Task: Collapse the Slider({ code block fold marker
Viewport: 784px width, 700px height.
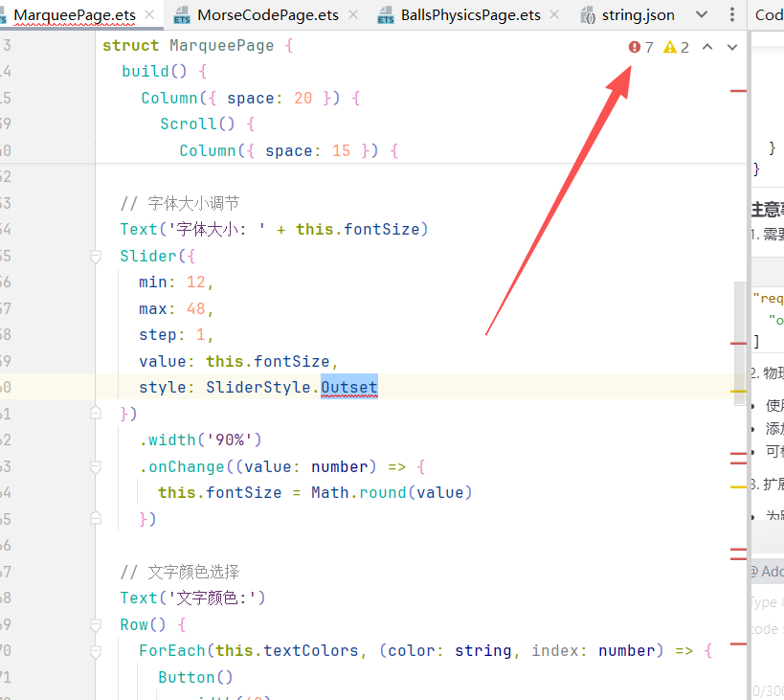Action: tap(96, 257)
